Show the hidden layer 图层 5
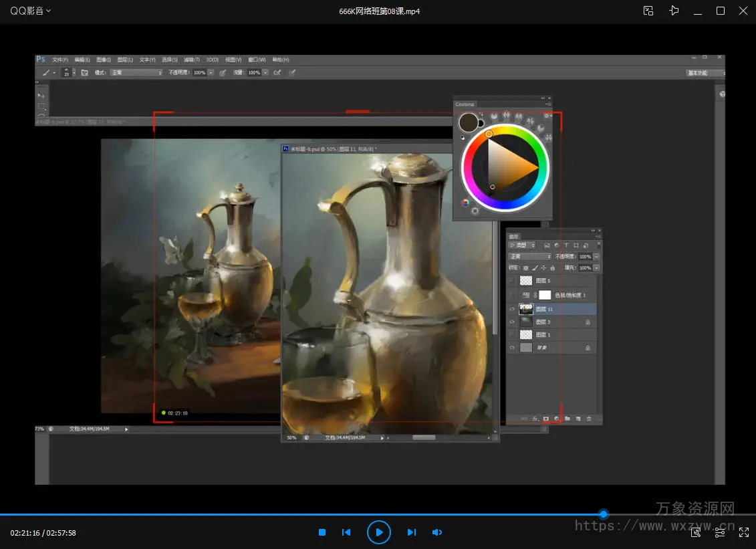The width and height of the screenshot is (756, 549). click(513, 281)
